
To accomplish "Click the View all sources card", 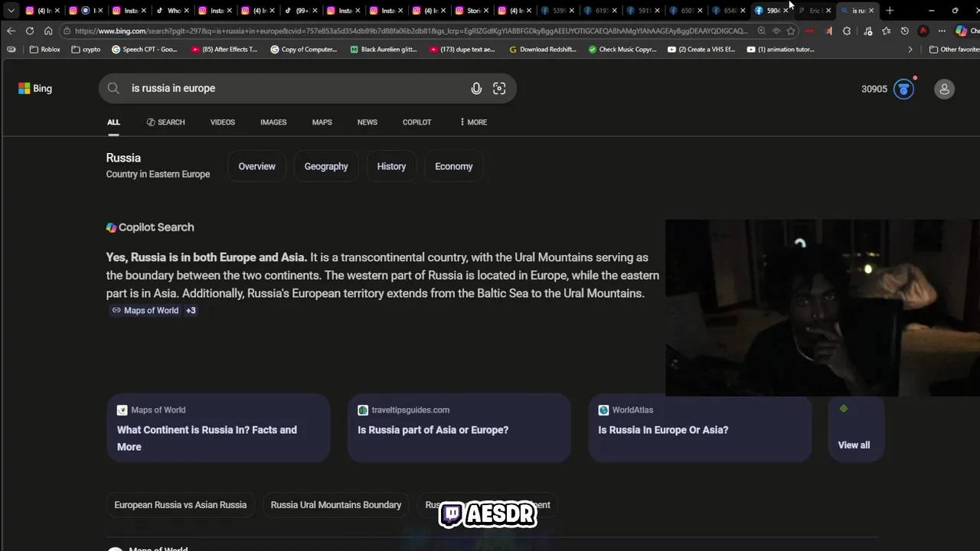I will pos(856,428).
